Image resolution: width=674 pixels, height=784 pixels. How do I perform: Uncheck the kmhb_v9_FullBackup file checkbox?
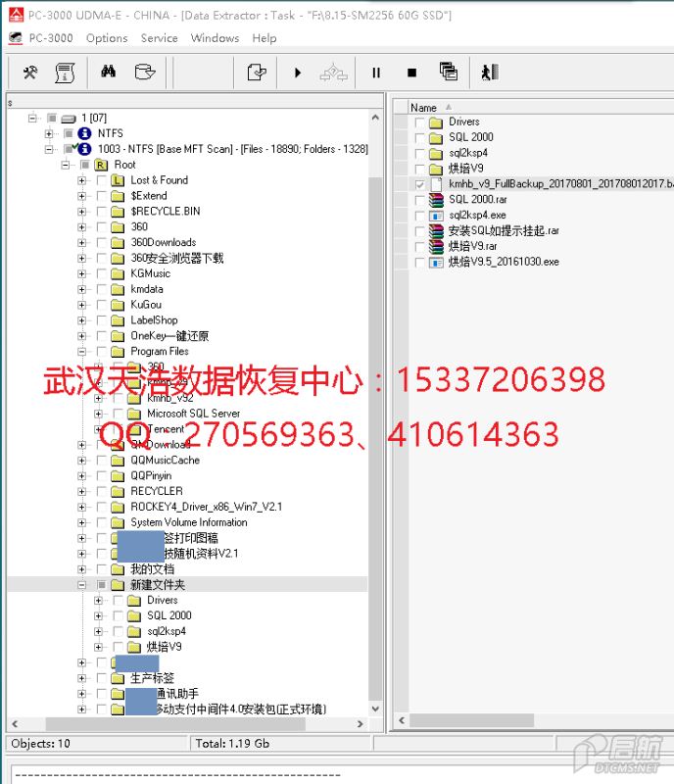[420, 184]
